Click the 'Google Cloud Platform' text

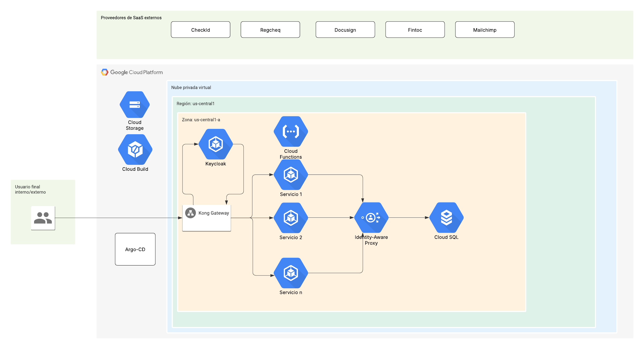[137, 72]
